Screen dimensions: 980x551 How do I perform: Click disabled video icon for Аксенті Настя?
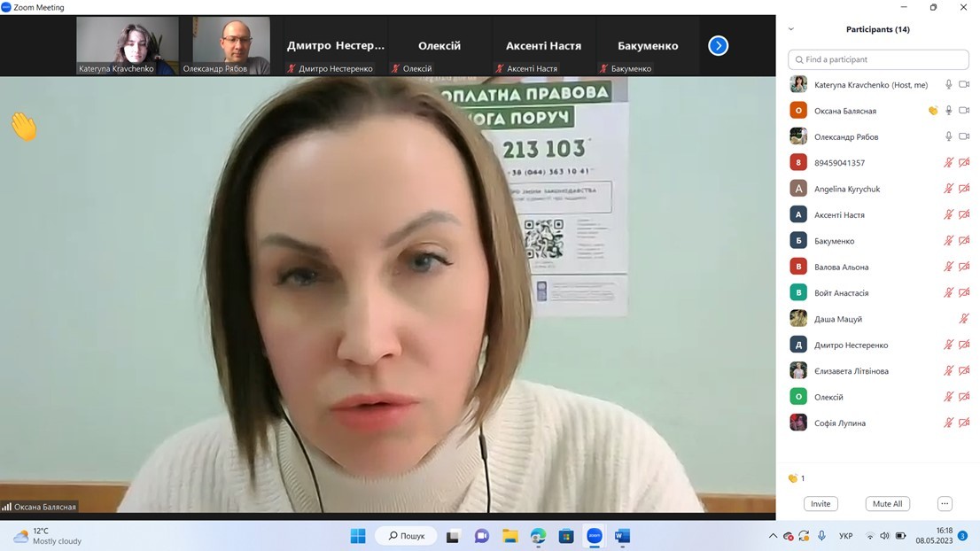[964, 214]
